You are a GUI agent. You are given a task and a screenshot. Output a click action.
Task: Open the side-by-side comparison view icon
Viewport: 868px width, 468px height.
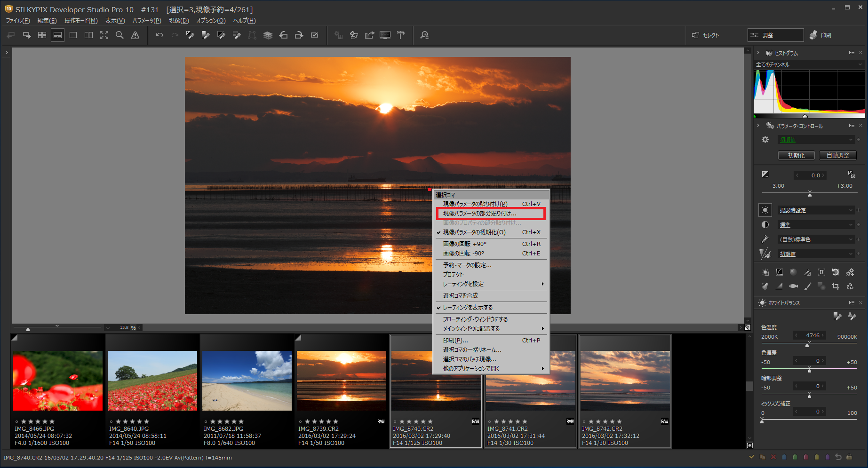click(88, 35)
